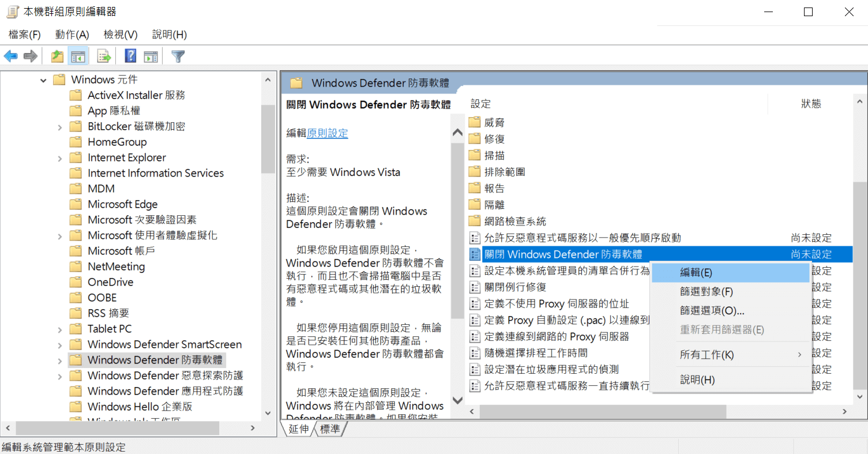Click the settings list's horizontal scrollbar right arrow
Screen dimensions: 868x454
[845, 411]
